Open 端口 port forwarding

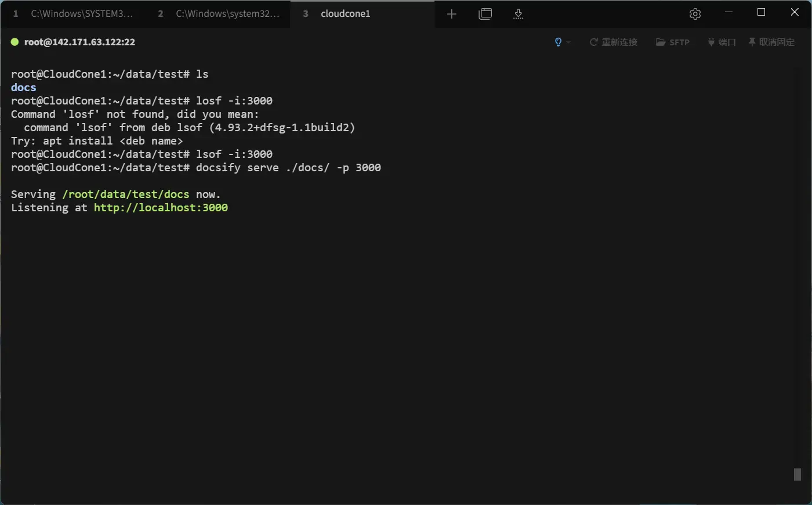pos(722,42)
